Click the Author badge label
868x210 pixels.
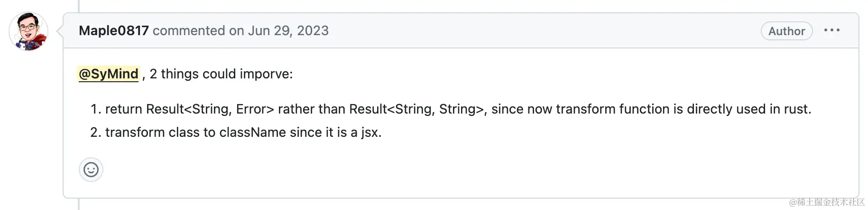(786, 31)
